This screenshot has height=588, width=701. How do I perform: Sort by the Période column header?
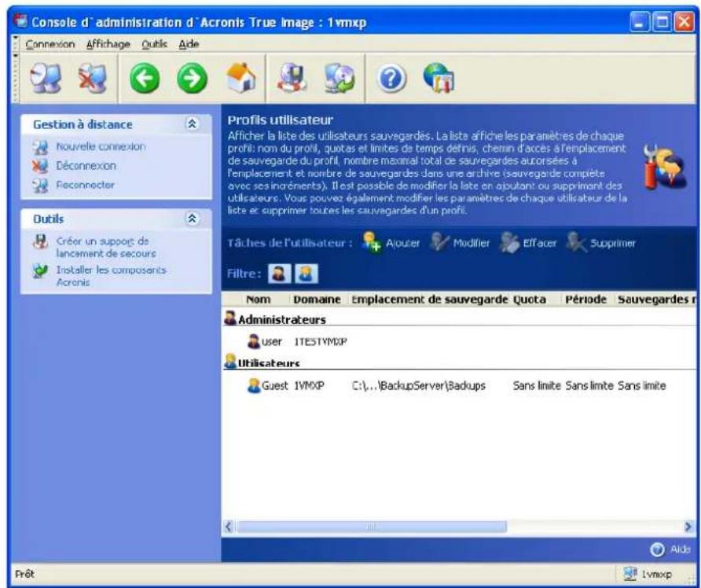pyautogui.click(x=585, y=300)
